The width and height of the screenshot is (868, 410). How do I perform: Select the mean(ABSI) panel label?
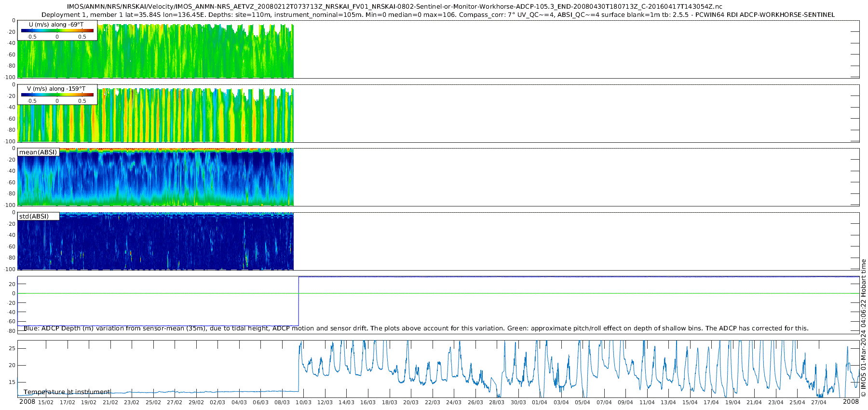pyautogui.click(x=38, y=152)
